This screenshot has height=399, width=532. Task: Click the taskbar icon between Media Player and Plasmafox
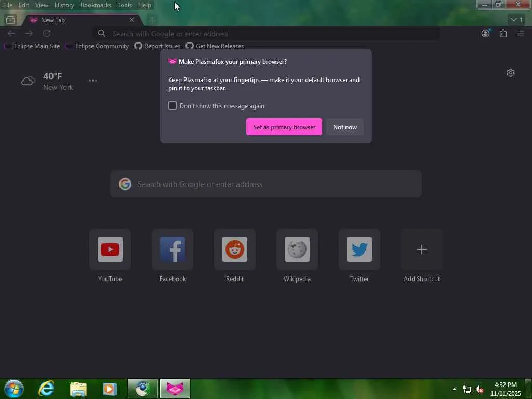pos(143,389)
